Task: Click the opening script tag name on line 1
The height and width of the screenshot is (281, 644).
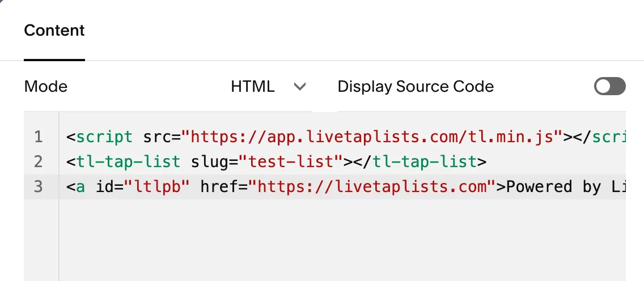Action: tap(105, 137)
